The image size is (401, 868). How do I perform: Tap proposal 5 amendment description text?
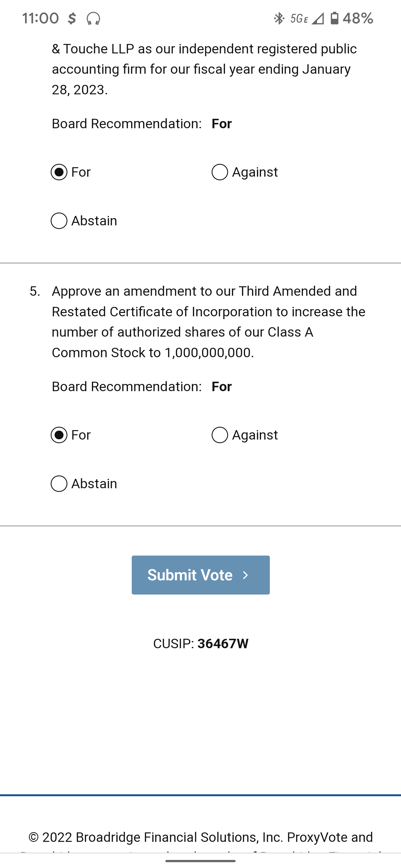pyautogui.click(x=207, y=322)
